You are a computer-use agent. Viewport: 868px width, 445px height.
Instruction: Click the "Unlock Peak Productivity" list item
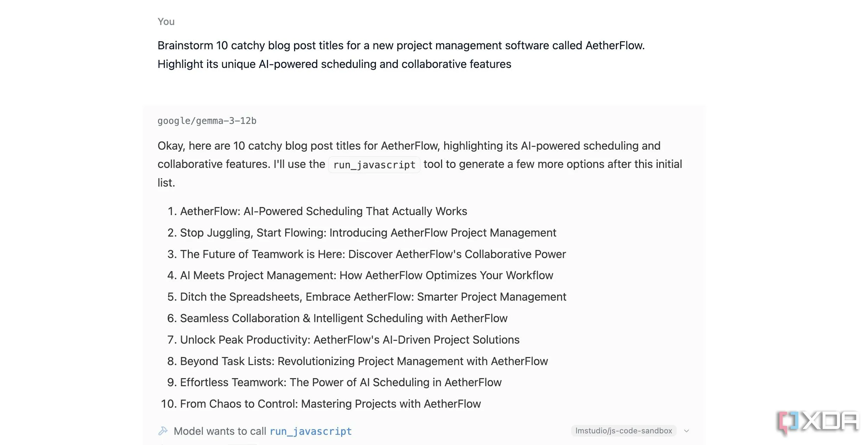point(350,340)
